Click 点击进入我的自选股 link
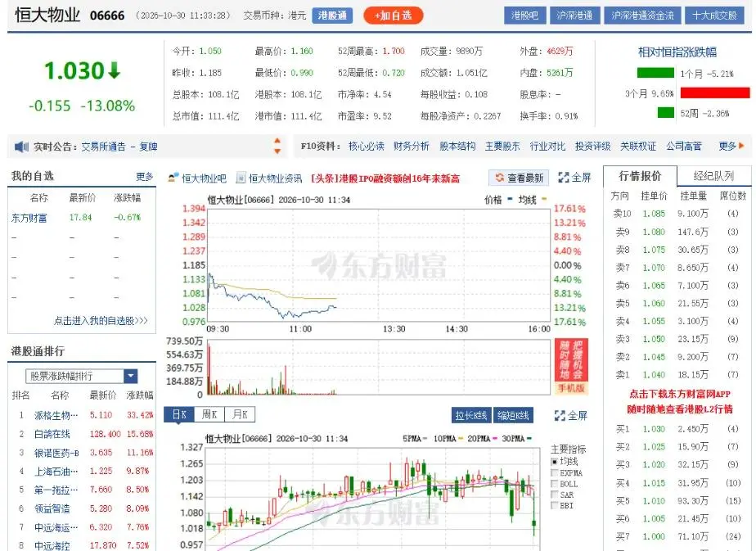756x551 pixels. click(x=101, y=320)
